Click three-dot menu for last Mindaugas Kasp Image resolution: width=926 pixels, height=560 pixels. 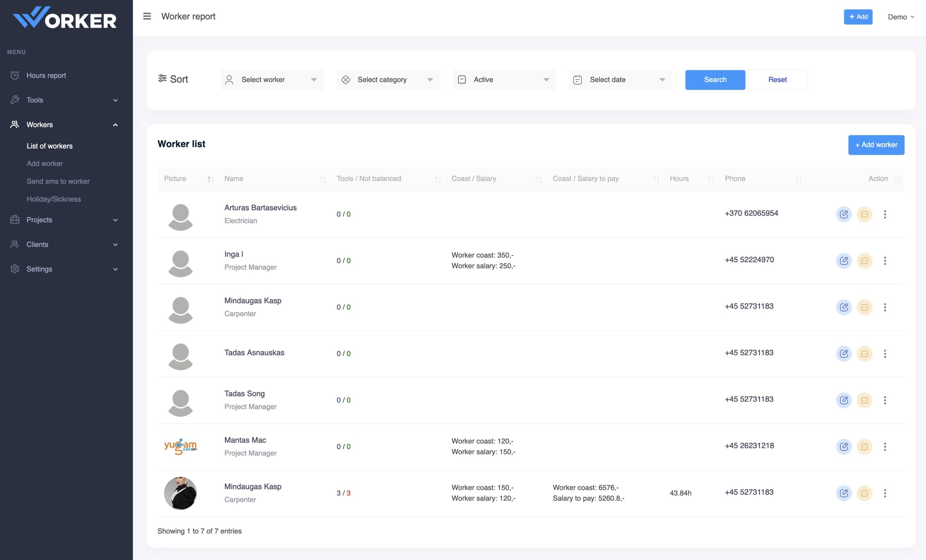click(x=885, y=493)
